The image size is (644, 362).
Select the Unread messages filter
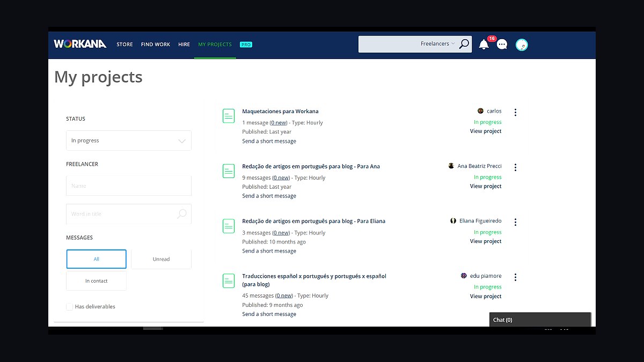(161, 259)
